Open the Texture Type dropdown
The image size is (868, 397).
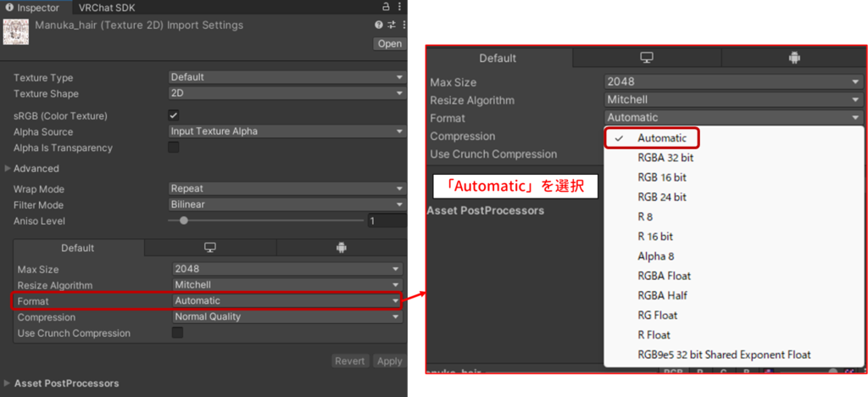click(x=287, y=77)
